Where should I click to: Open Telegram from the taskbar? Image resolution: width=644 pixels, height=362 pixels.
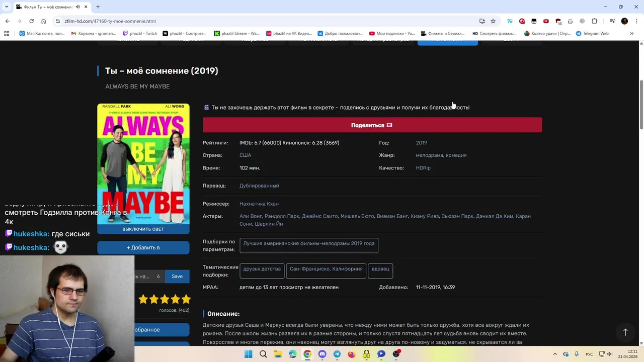[337, 354]
